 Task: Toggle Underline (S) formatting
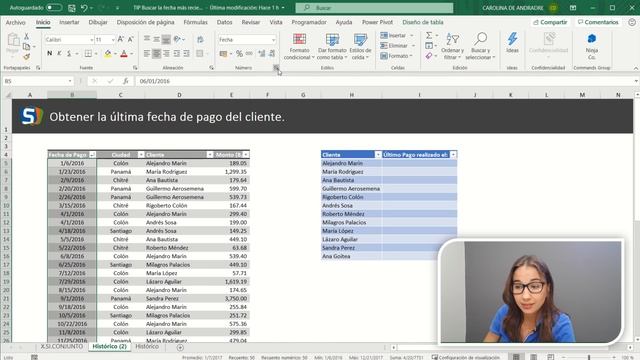69,53
